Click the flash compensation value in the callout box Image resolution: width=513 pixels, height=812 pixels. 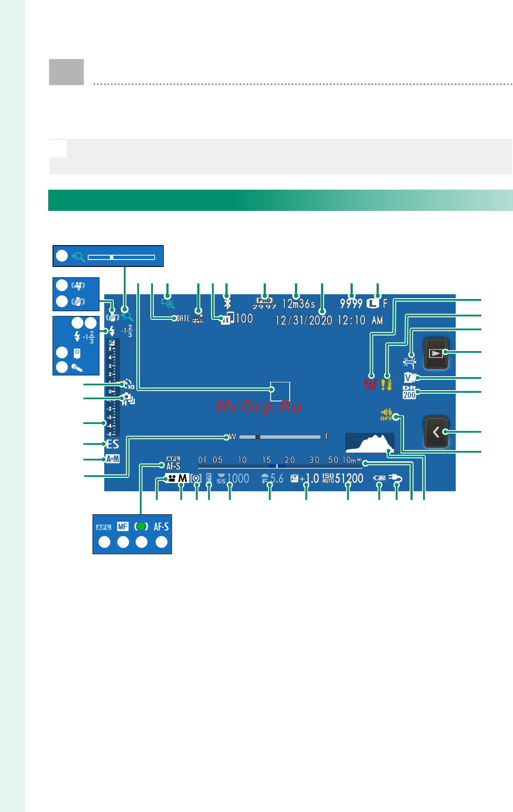(89, 337)
